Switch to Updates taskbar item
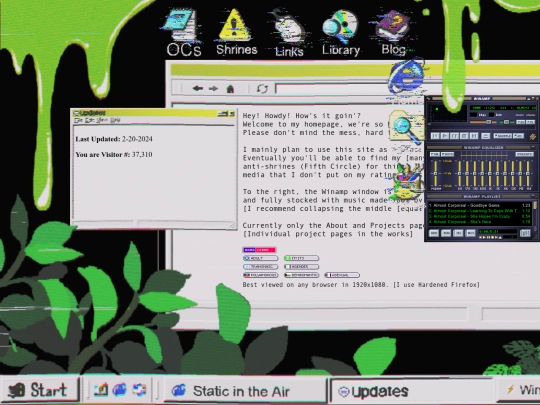 [x=411, y=391]
